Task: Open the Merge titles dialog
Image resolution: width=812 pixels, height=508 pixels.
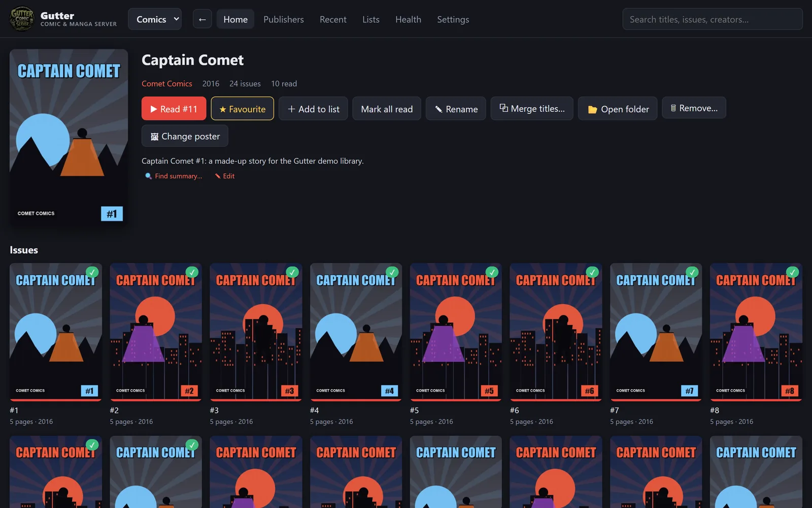Action: point(532,109)
